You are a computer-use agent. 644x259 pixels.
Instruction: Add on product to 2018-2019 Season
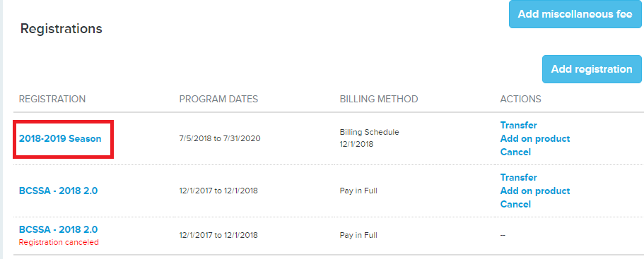click(535, 138)
